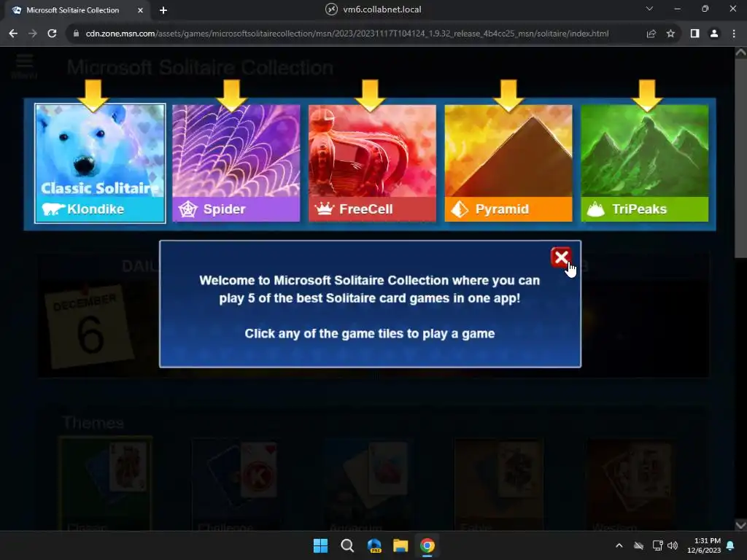The image size is (747, 560).
Task: View site information lock icon
Action: point(76,34)
